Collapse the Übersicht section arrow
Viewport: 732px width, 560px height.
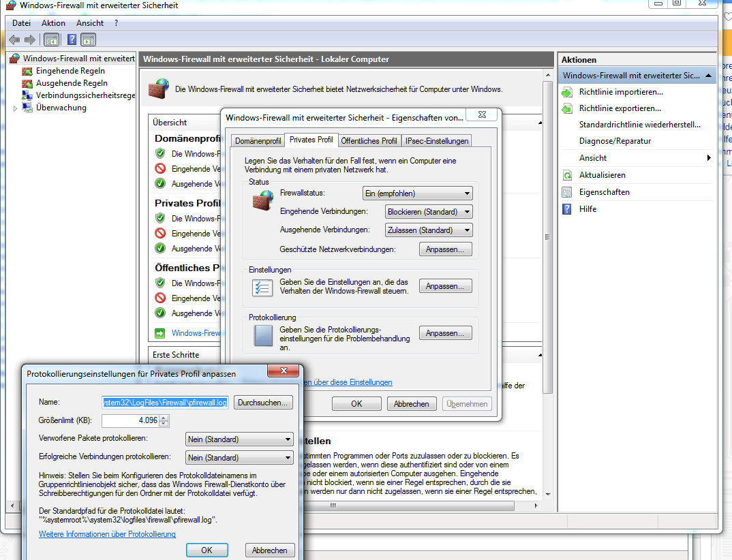[540, 123]
